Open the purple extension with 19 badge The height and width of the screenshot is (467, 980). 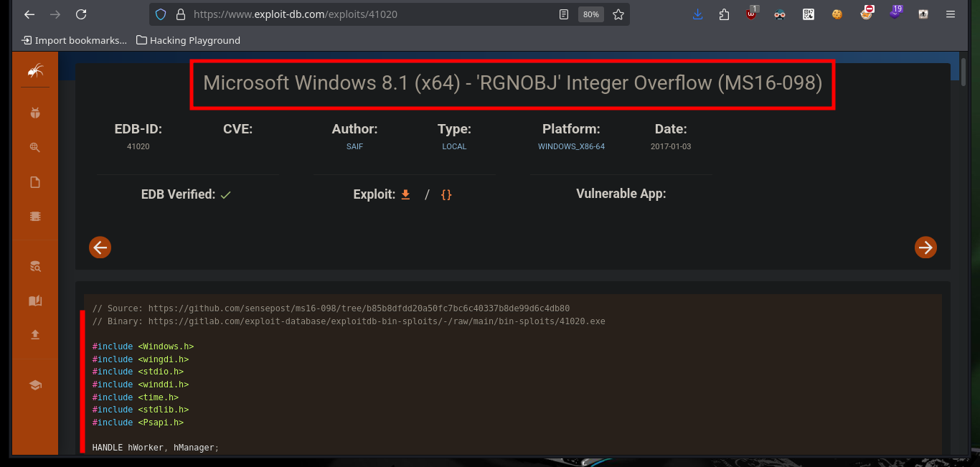click(x=895, y=13)
